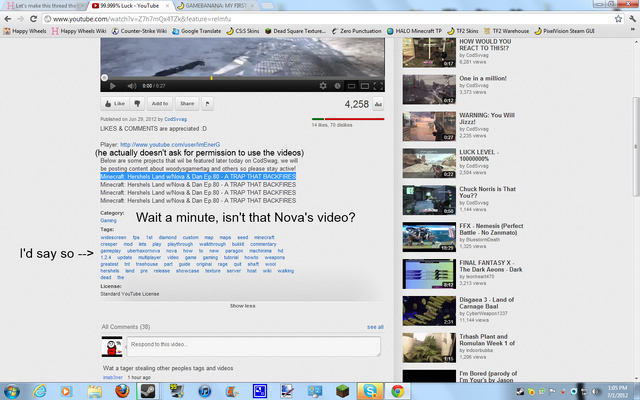This screenshot has width=640, height=400.
Task: Open 'Disgaea 3 - Land of Carnage Baal' video
Action: [429, 311]
